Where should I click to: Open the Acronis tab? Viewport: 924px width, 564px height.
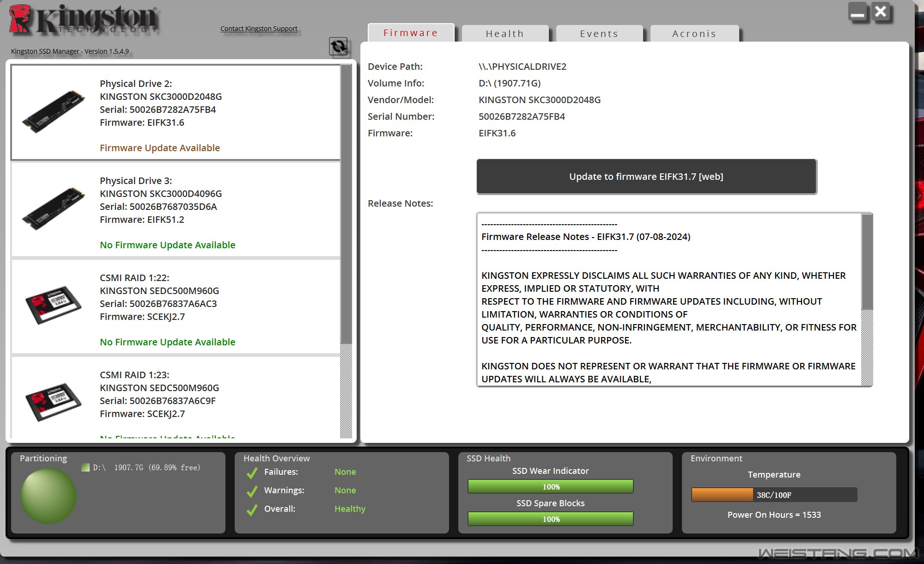(x=694, y=34)
